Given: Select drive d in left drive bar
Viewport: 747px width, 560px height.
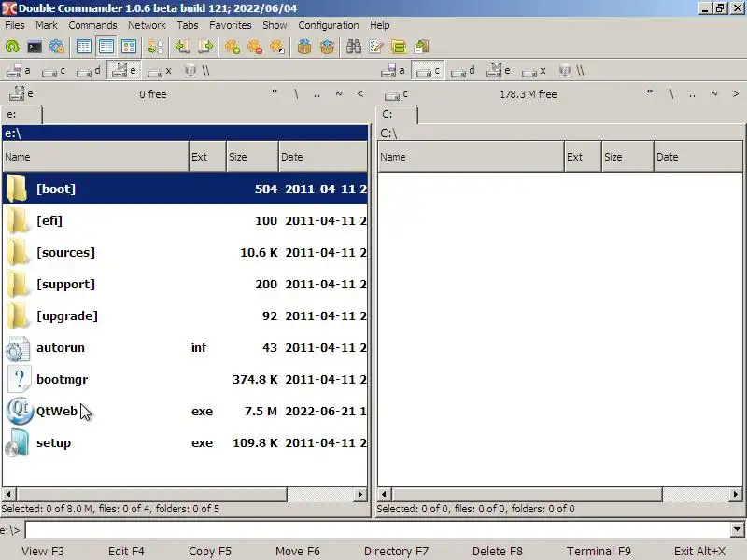Looking at the screenshot, I should (89, 71).
